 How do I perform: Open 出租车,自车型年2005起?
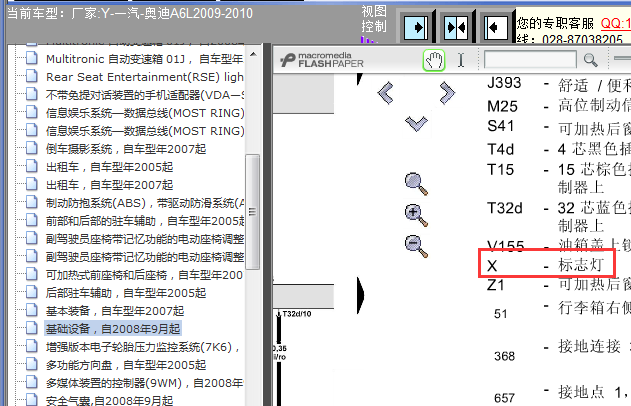click(x=109, y=167)
